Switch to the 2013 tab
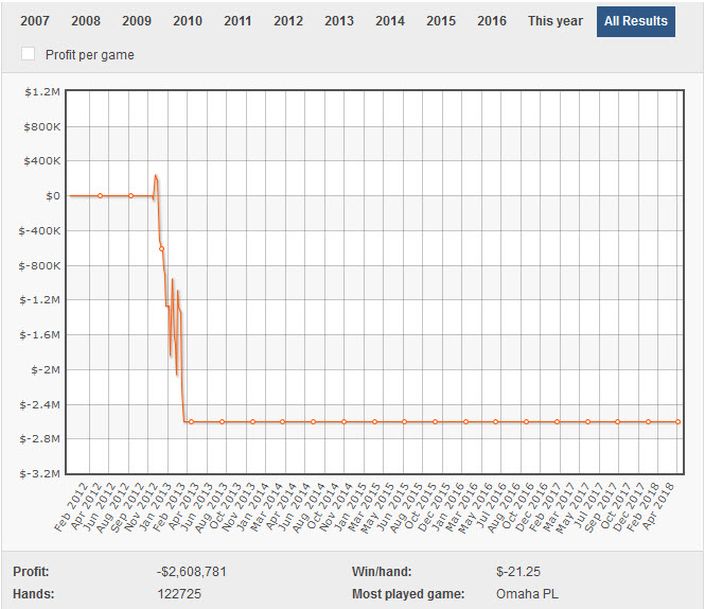Image resolution: width=705 pixels, height=609 pixels. click(x=339, y=21)
